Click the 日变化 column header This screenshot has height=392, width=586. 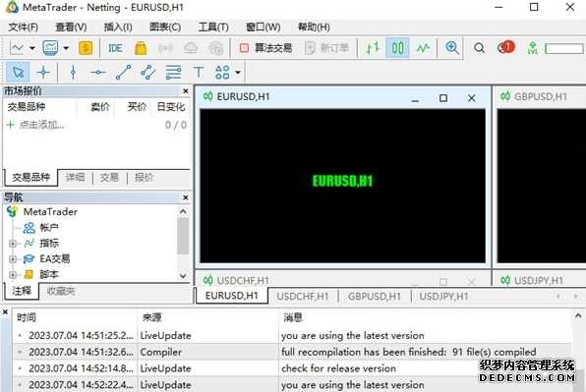click(x=171, y=107)
